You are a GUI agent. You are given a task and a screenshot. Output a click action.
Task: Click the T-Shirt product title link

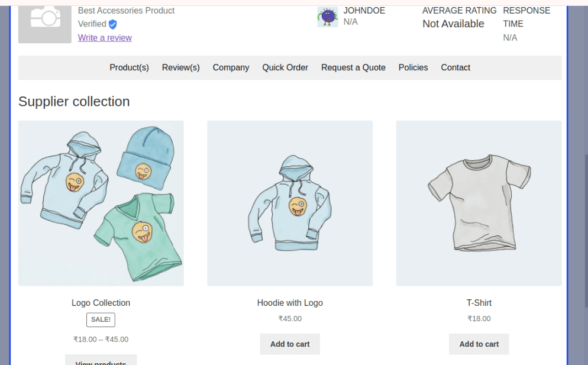[479, 303]
